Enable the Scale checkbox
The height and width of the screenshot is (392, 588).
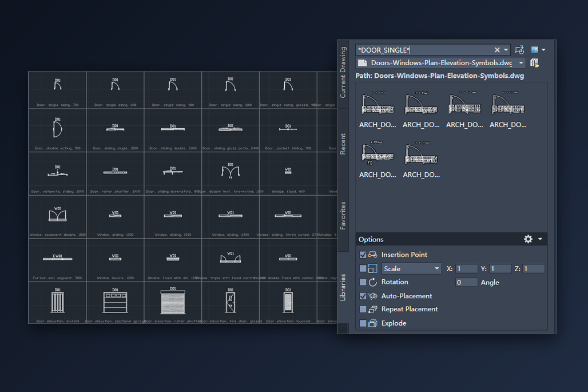pyautogui.click(x=363, y=268)
